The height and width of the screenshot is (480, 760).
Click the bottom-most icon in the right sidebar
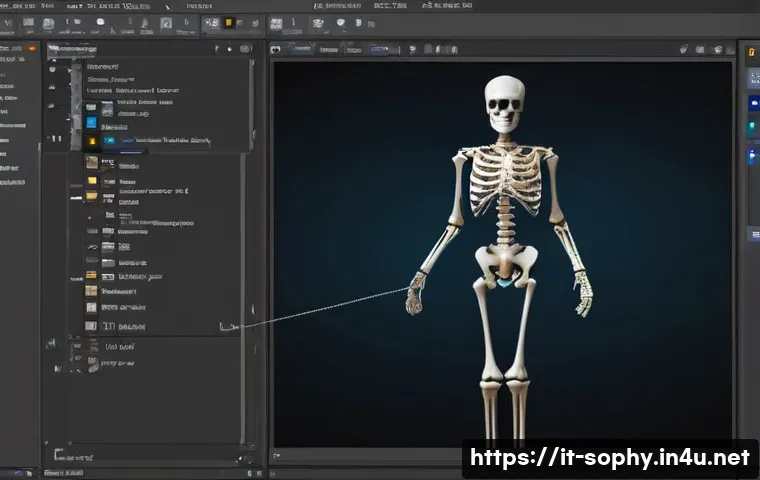point(753,234)
